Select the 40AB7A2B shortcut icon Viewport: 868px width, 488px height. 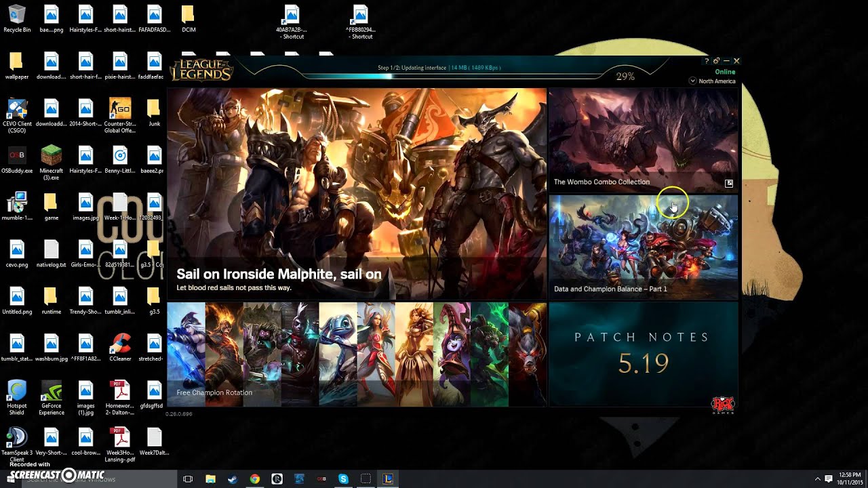291,22
